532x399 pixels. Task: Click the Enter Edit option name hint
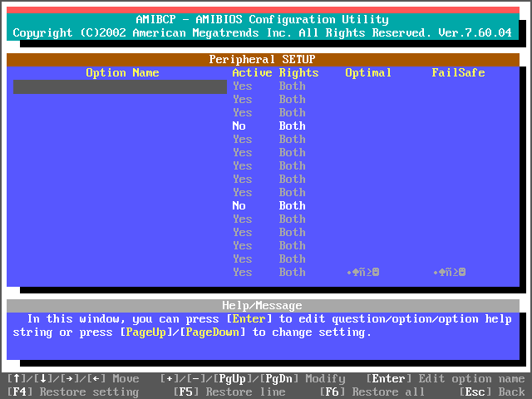point(446,379)
